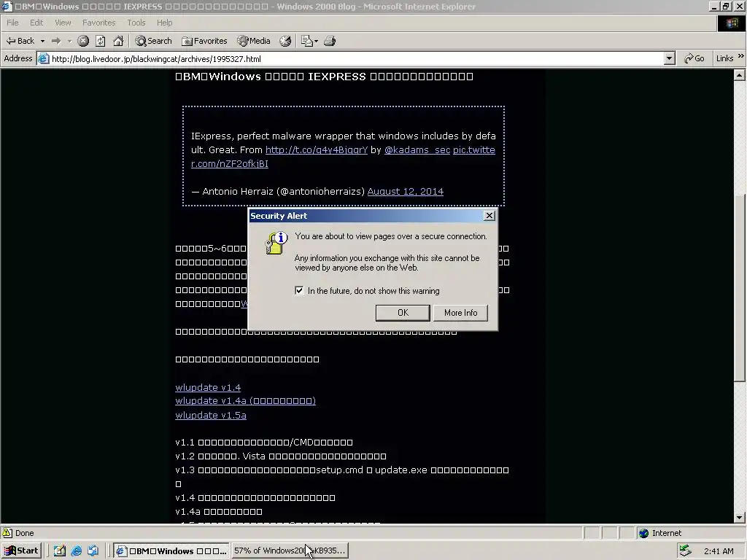Go to the Home page icon

118,41
